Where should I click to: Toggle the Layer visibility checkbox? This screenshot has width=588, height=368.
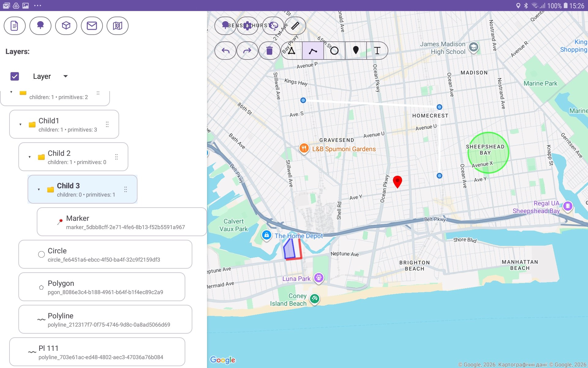click(x=15, y=76)
